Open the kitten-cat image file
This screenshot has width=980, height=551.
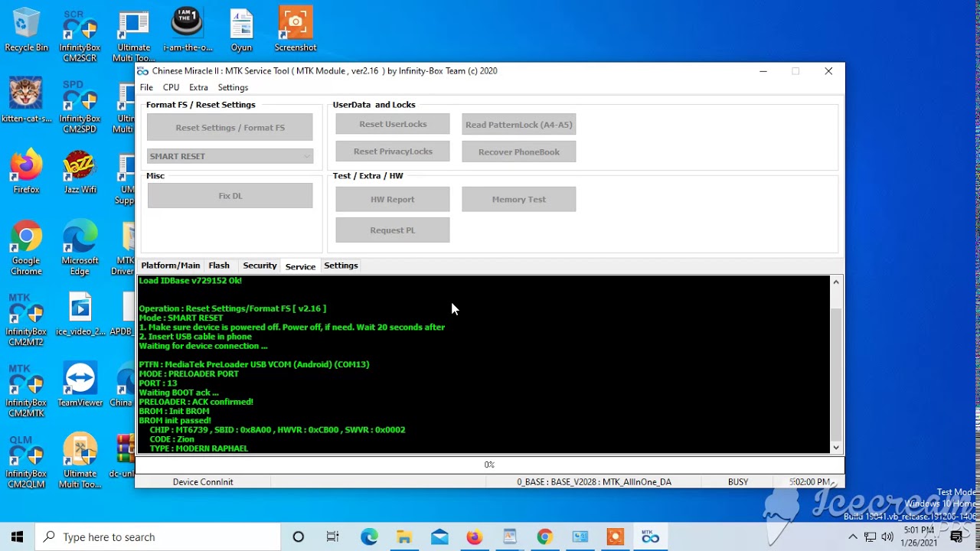pyautogui.click(x=26, y=100)
